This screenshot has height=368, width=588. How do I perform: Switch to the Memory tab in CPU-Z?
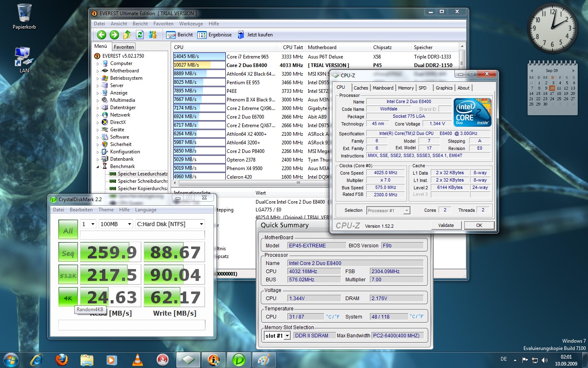click(x=405, y=88)
